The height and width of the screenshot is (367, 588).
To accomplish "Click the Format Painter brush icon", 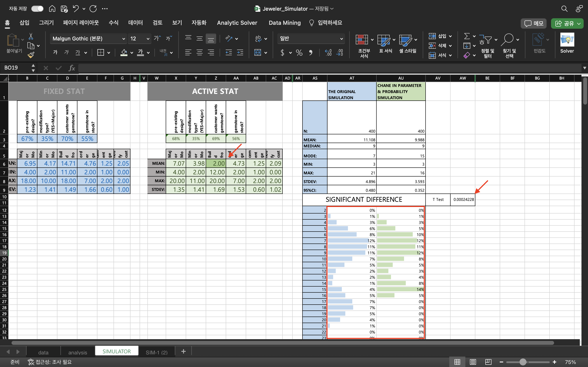I will (x=31, y=55).
